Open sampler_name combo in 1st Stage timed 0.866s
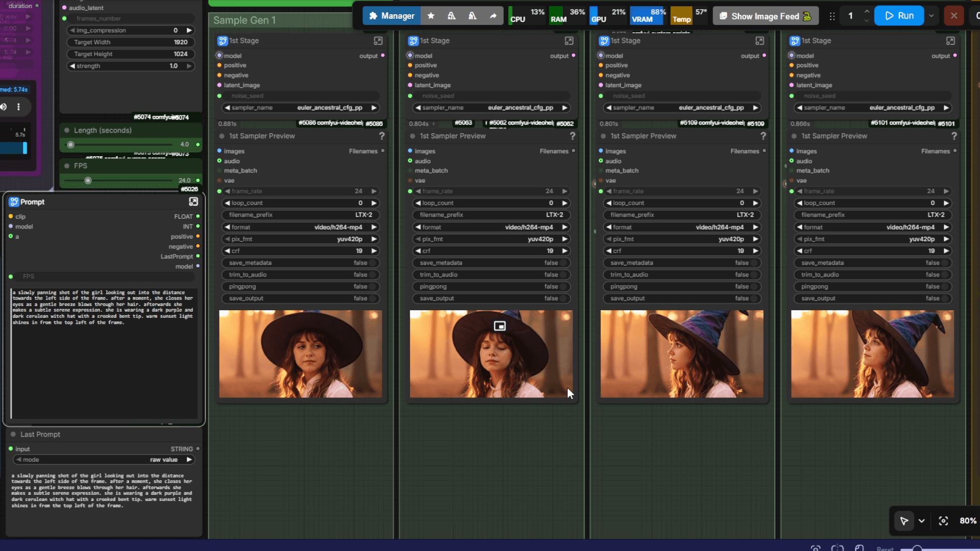This screenshot has width=980, height=551. (874, 108)
